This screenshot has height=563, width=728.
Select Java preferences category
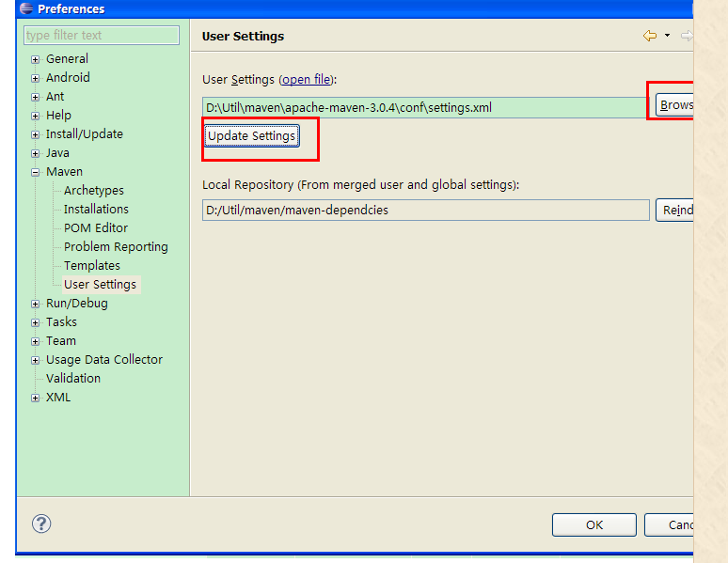tap(57, 152)
